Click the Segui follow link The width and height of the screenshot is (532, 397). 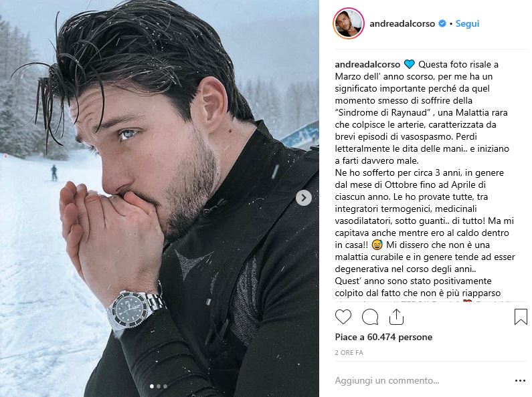pos(468,24)
